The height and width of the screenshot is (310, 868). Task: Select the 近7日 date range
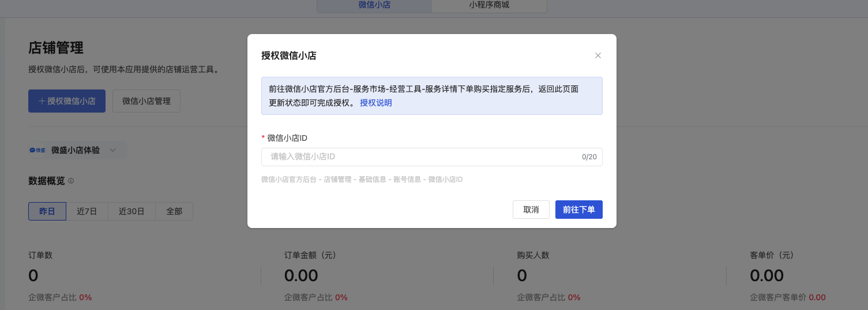[x=87, y=211]
